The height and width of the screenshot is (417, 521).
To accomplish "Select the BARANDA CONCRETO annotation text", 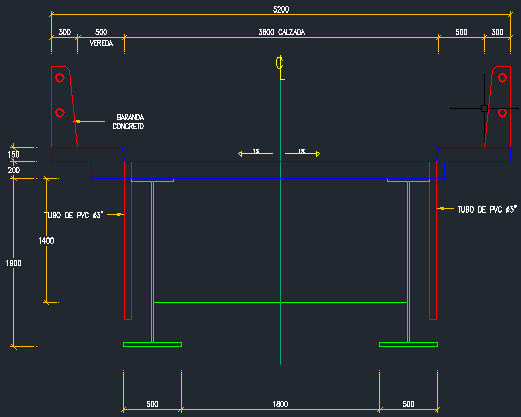I will coord(128,122).
